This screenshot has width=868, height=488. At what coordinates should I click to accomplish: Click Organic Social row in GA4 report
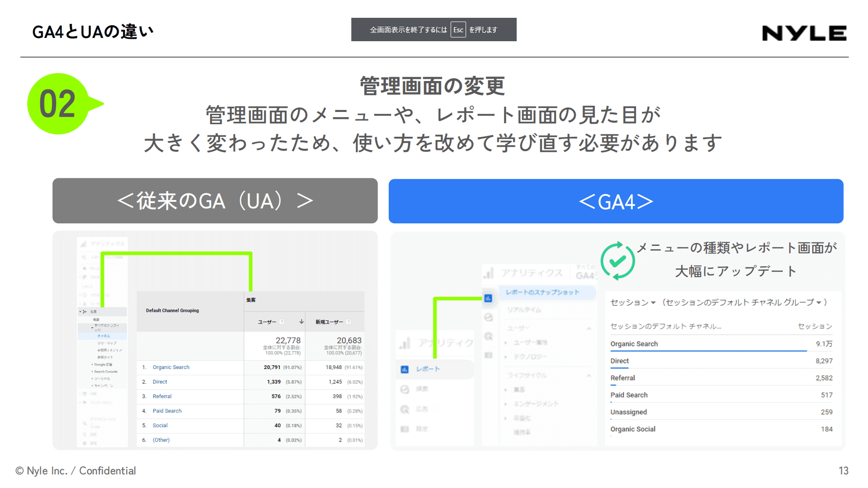[x=721, y=429]
